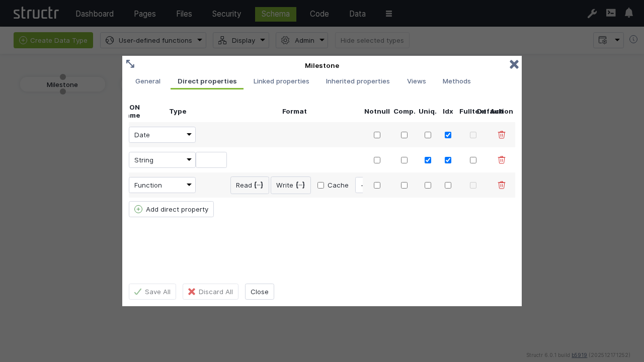The height and width of the screenshot is (362, 644).
Task: Delete the Date property row
Action: (x=501, y=135)
